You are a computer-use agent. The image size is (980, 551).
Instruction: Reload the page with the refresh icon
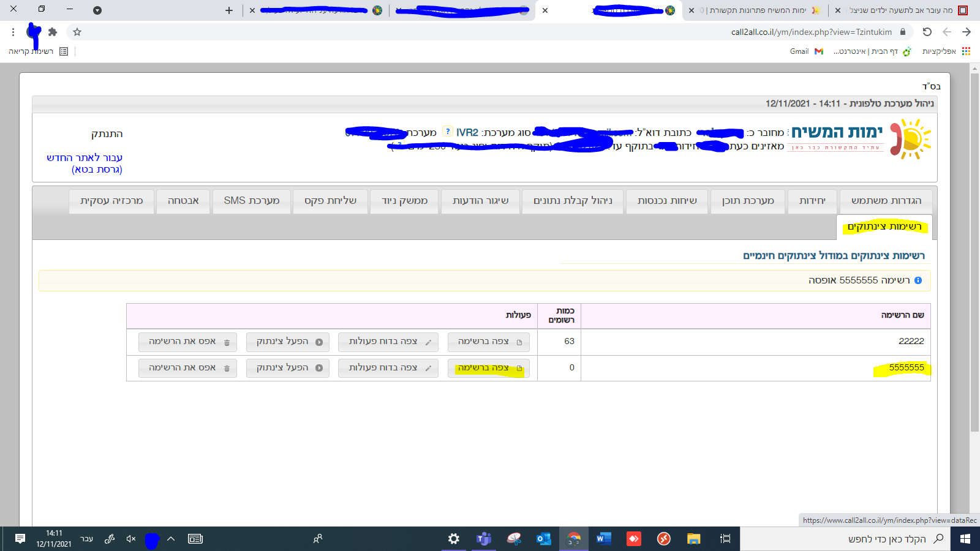click(927, 32)
